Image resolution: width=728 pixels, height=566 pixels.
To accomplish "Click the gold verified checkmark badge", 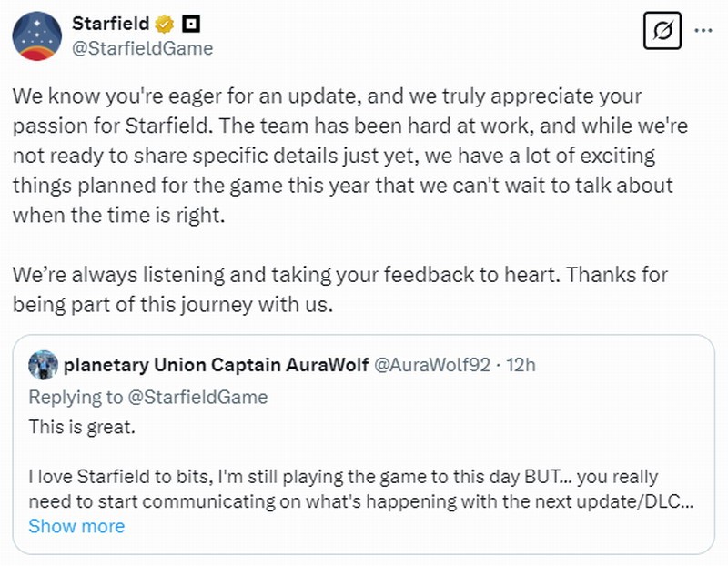I will 167,23.
